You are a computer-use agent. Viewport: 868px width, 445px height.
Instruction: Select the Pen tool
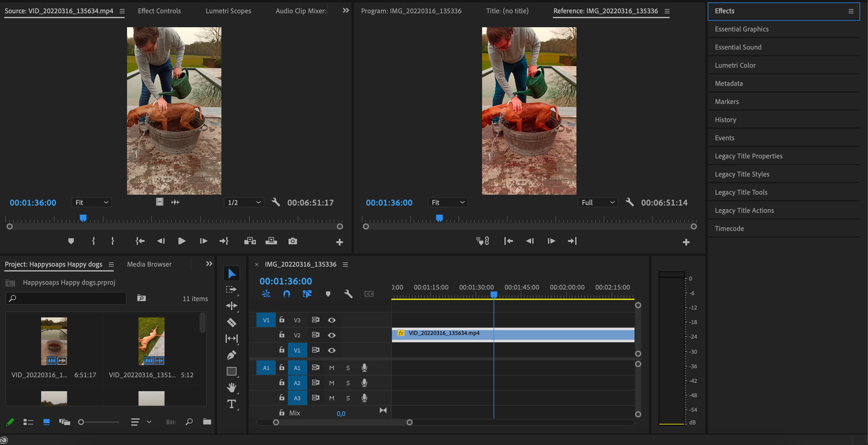point(231,355)
